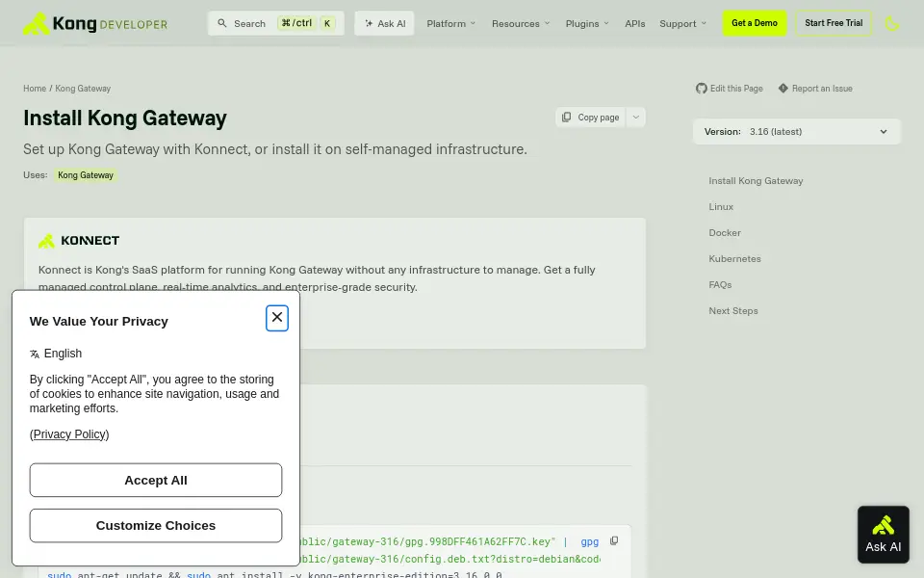This screenshot has height=578, width=924.
Task: Open the Report an Issue link
Action: [x=822, y=89]
